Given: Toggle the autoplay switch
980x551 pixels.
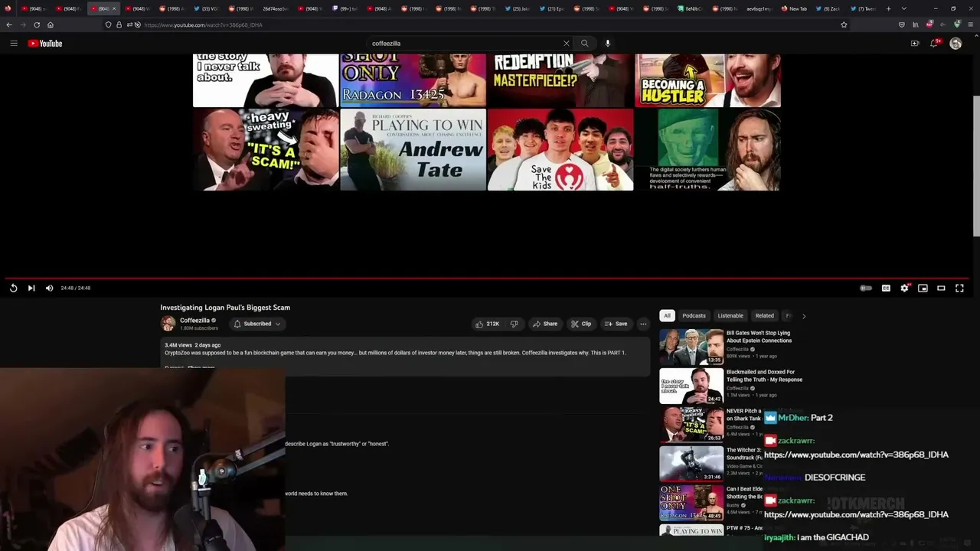Looking at the screenshot, I should (x=866, y=288).
